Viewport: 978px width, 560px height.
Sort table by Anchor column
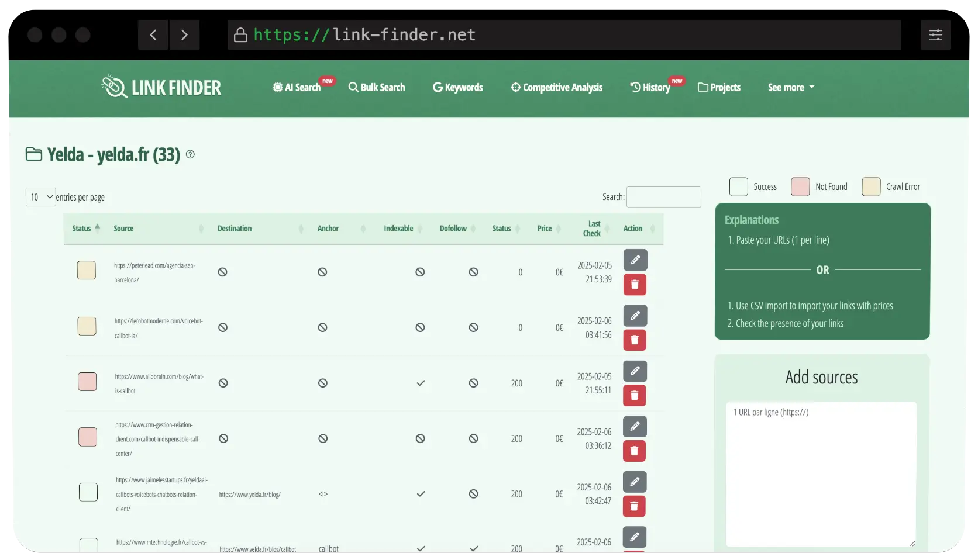[341, 229]
